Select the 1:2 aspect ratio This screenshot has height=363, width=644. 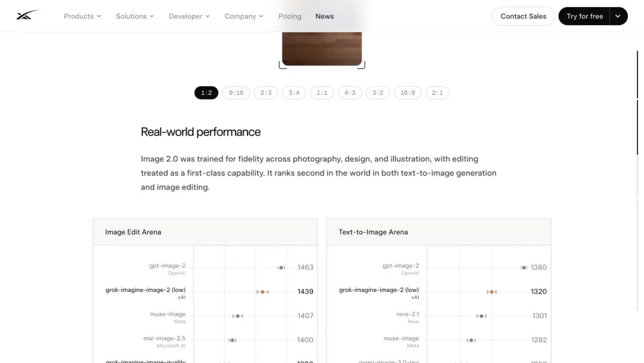point(206,93)
